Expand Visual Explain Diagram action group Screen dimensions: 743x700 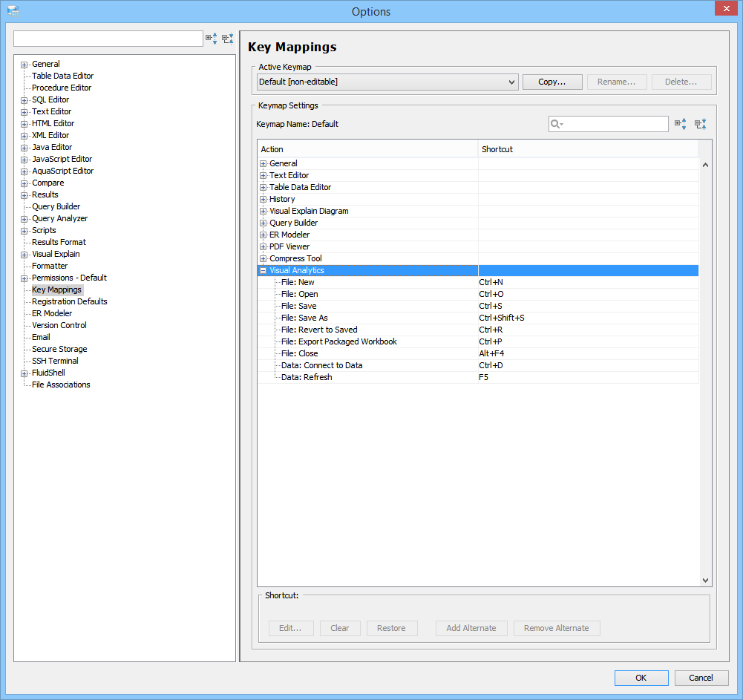[x=263, y=211]
